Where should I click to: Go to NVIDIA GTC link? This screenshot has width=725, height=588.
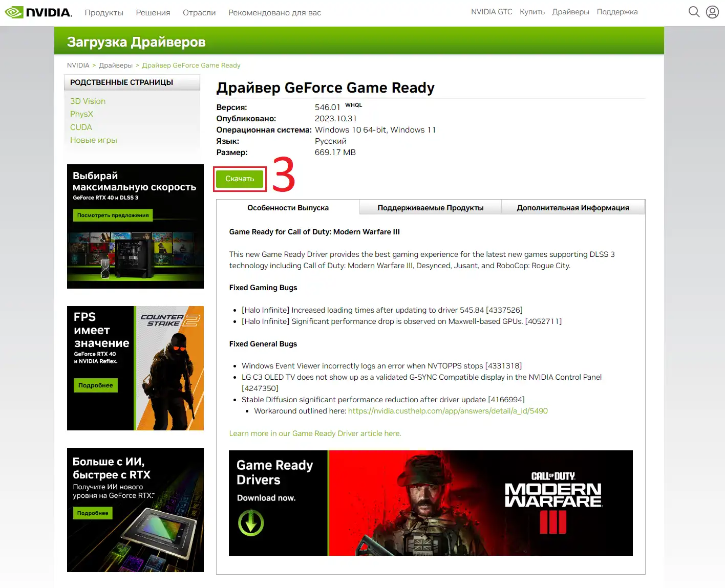point(492,12)
